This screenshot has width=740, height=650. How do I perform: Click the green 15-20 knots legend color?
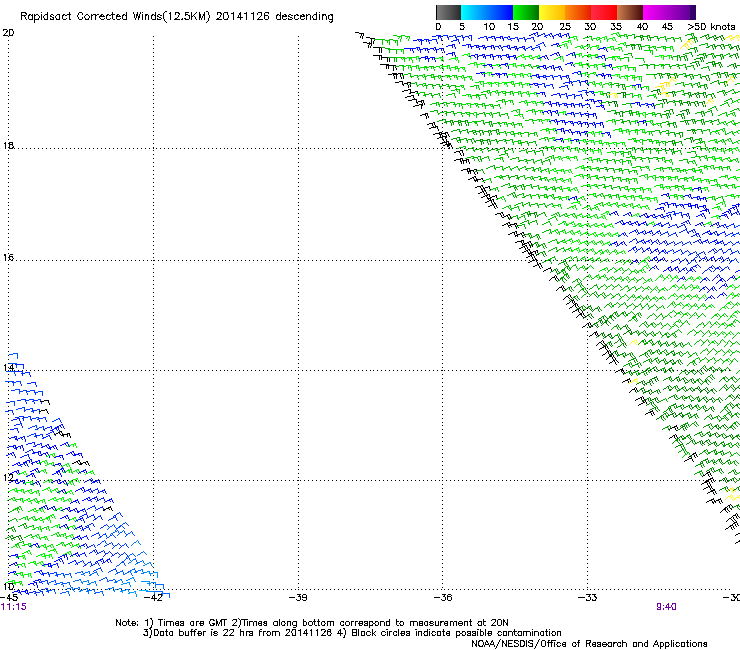[526, 12]
